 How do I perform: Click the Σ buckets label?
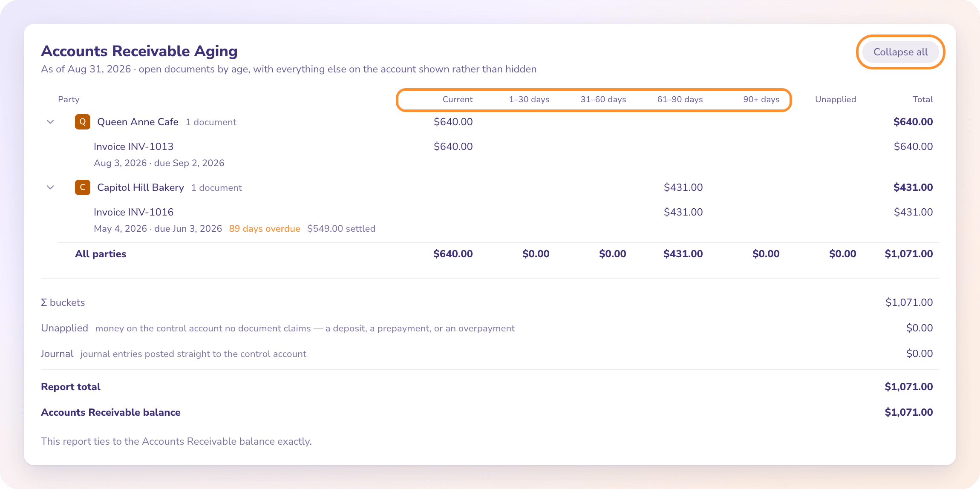[x=63, y=302]
